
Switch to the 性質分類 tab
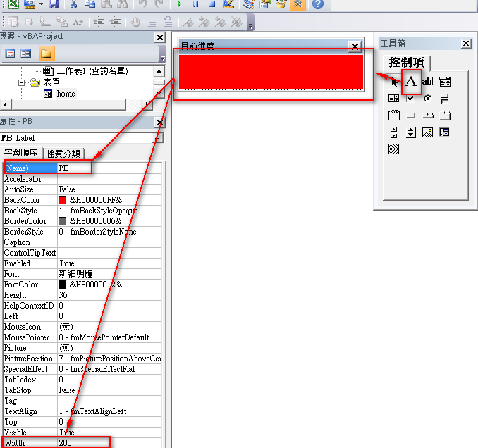coord(63,154)
